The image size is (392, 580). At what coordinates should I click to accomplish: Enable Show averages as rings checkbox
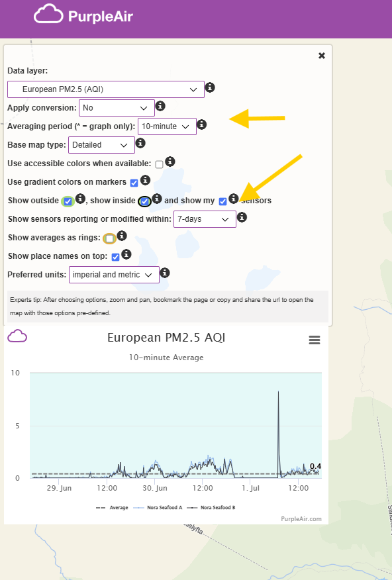coord(109,239)
